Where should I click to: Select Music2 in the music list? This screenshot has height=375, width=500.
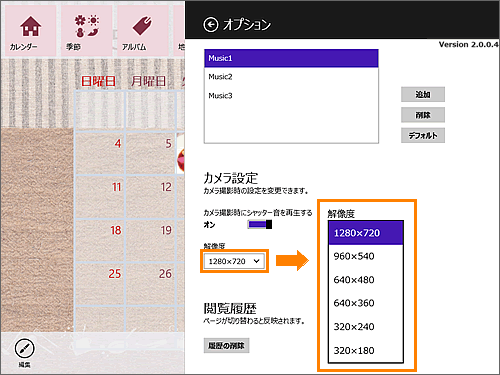tap(291, 77)
